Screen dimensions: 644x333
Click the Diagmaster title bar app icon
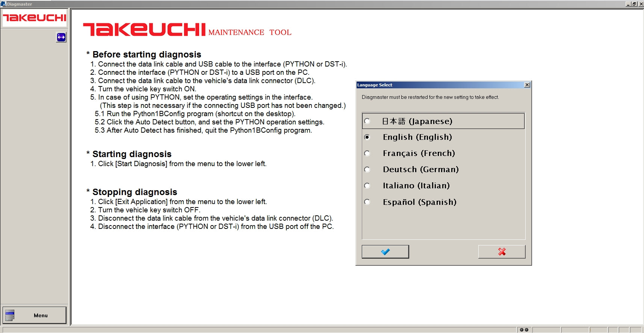point(3,4)
